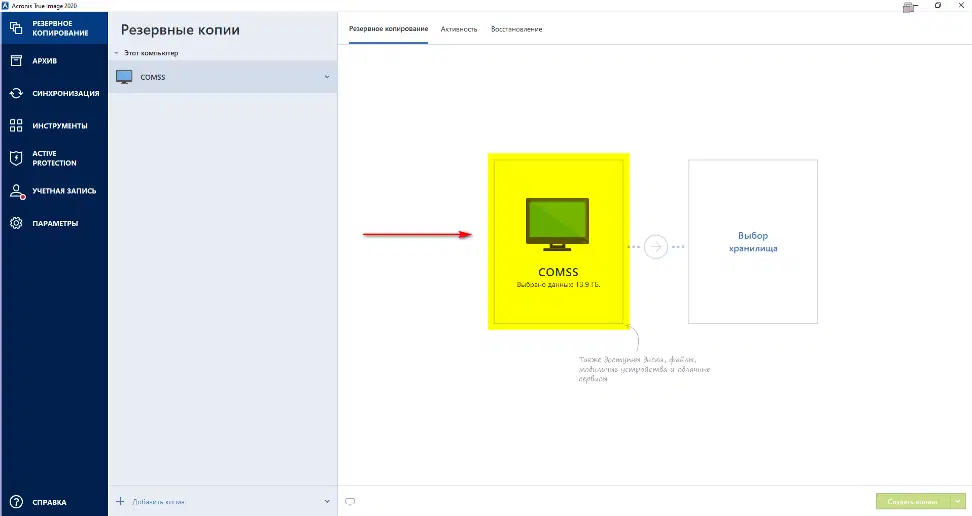Collapse the Этот компьютер group
Viewport: 972px width, 516px height.
(116, 53)
